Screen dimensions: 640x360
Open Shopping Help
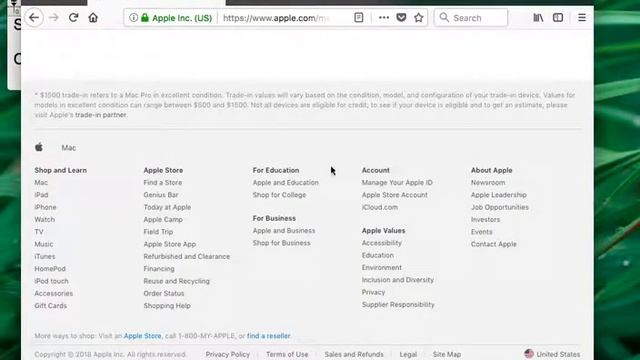[167, 305]
